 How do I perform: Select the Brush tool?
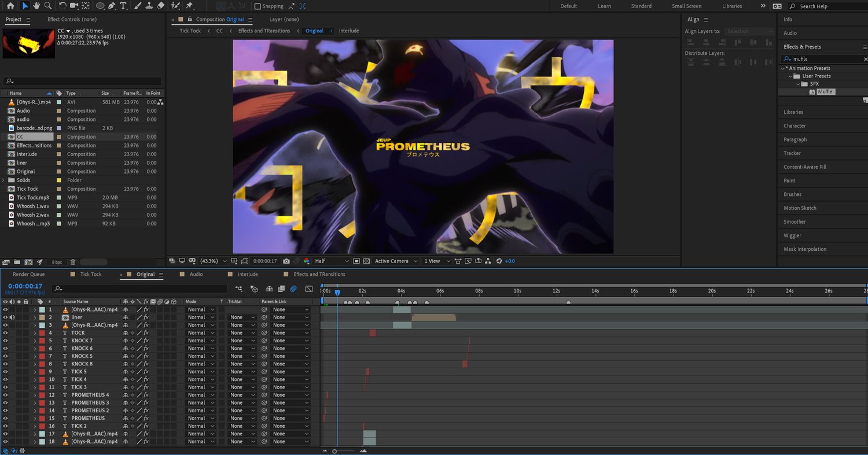[138, 6]
